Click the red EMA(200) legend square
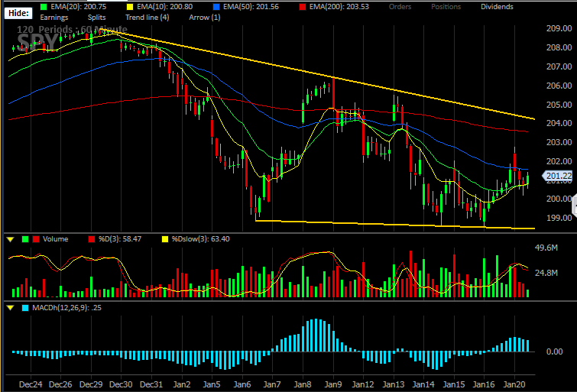The image size is (577, 392). (303, 7)
